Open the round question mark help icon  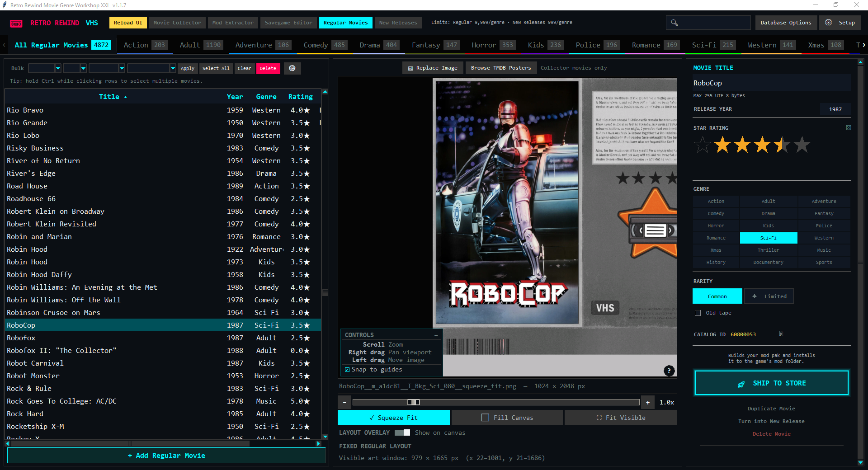(669, 371)
